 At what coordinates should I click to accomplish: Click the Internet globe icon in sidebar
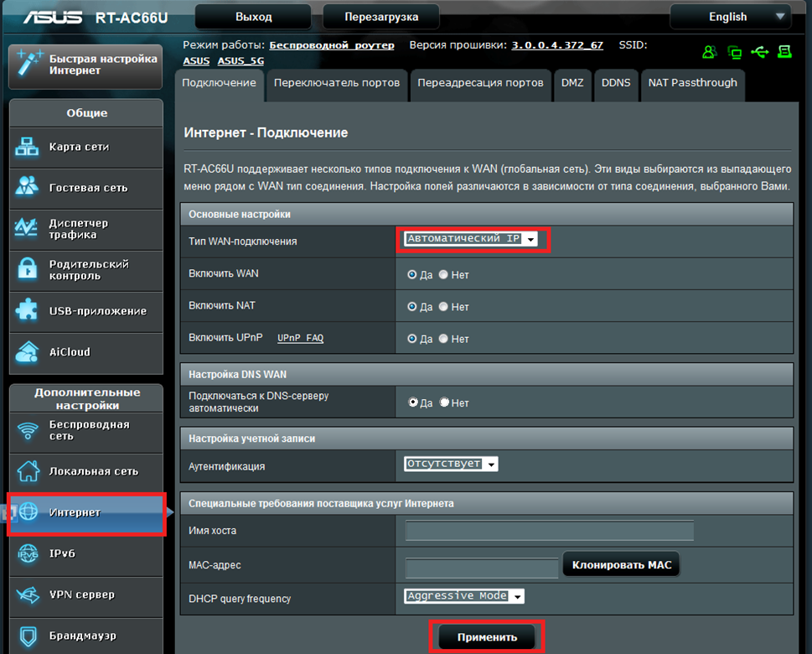(28, 512)
